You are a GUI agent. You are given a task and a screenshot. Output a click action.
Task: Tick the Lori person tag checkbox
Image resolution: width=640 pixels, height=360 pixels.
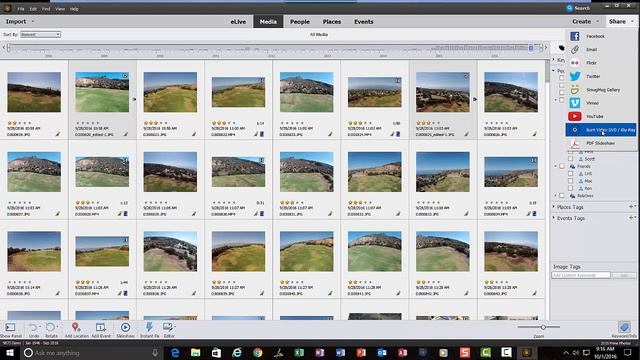570,173
